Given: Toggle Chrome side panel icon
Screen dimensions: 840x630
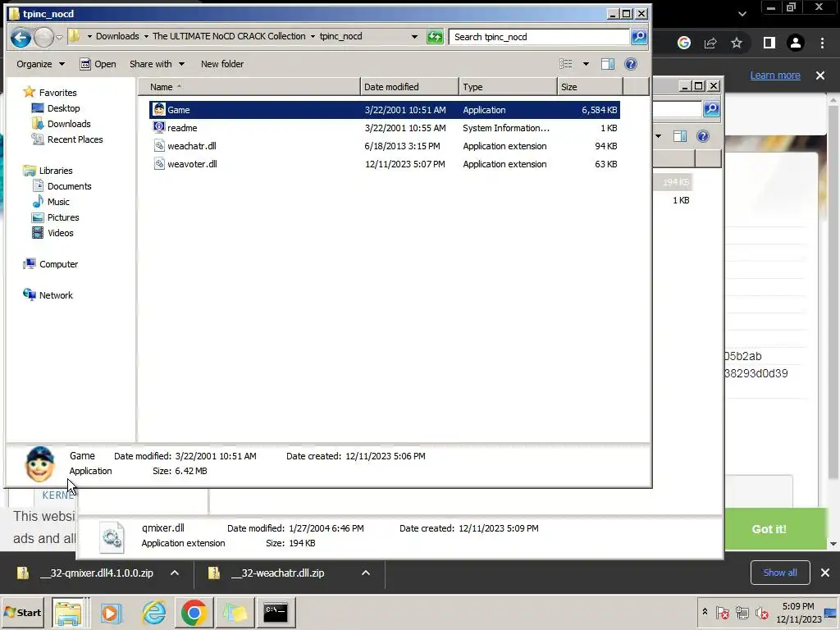Looking at the screenshot, I should tap(769, 43).
